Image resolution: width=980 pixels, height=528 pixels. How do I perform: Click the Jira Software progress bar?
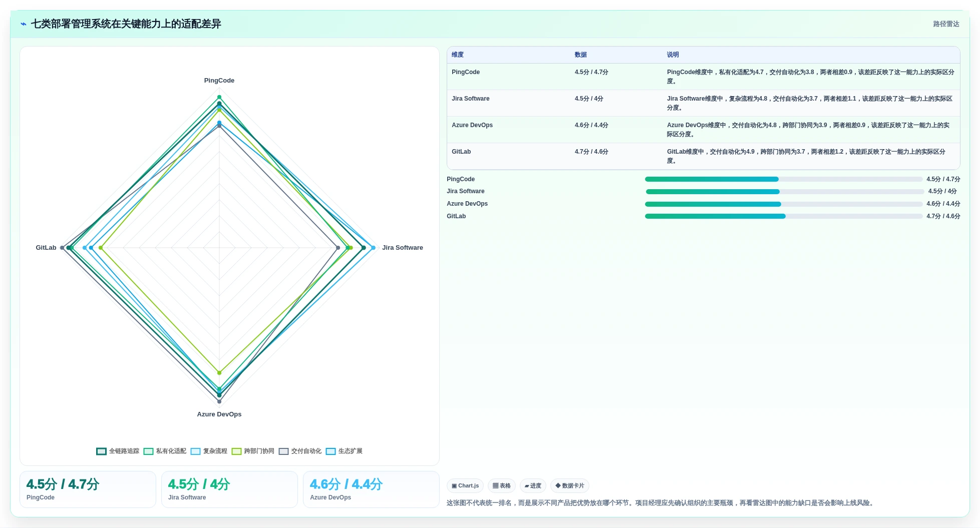[785, 192]
